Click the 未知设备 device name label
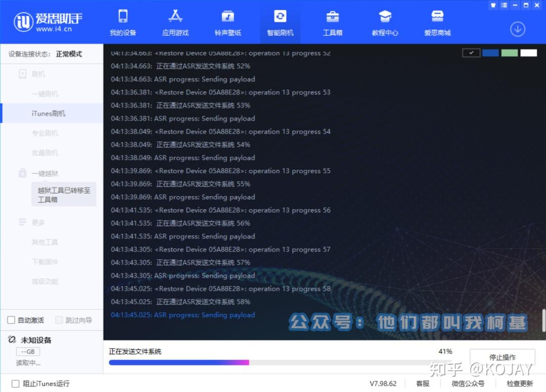This screenshot has height=392, width=546. tap(36, 340)
